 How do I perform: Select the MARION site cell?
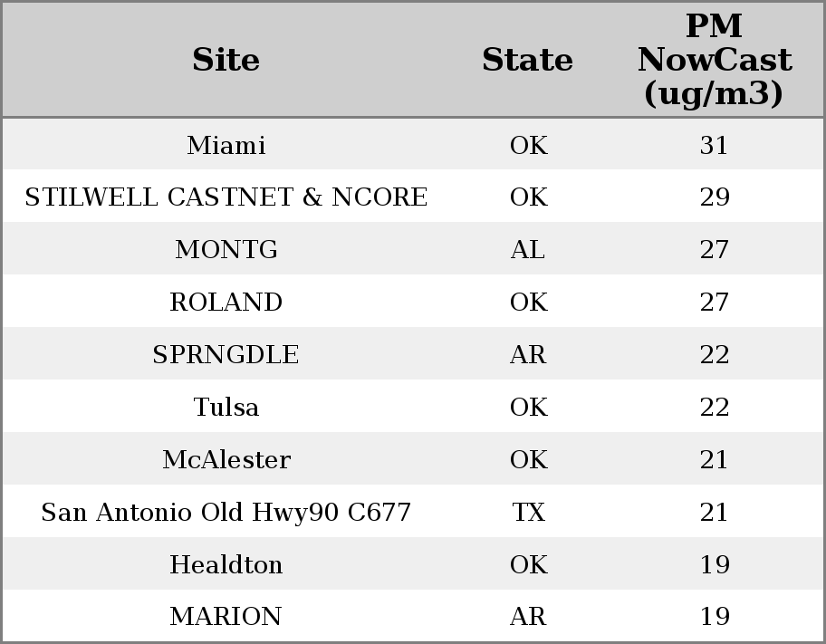(x=226, y=617)
